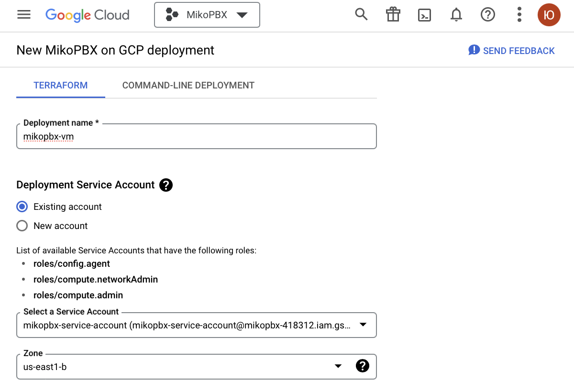Open the hamburger navigation menu
The width and height of the screenshot is (574, 392).
[x=24, y=15]
